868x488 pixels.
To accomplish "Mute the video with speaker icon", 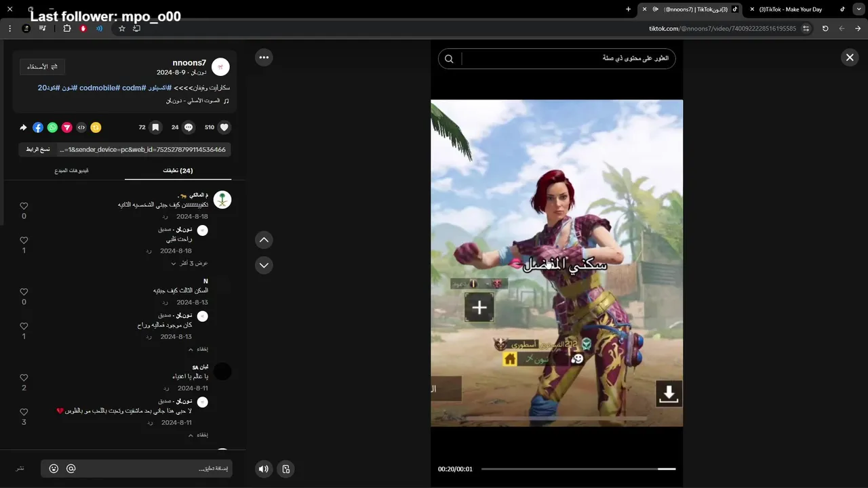I will click(264, 468).
